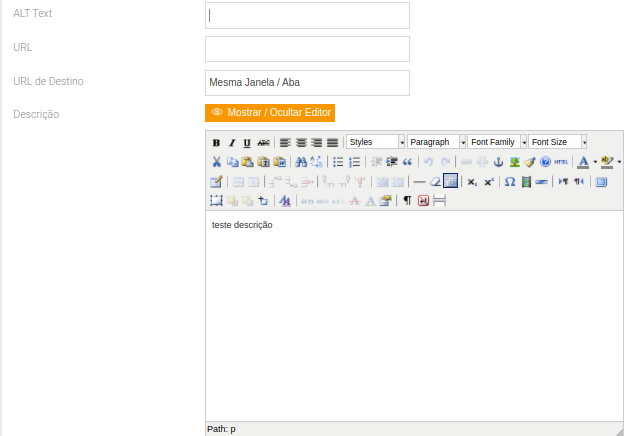Expand background highlight color arrow

pyautogui.click(x=619, y=162)
